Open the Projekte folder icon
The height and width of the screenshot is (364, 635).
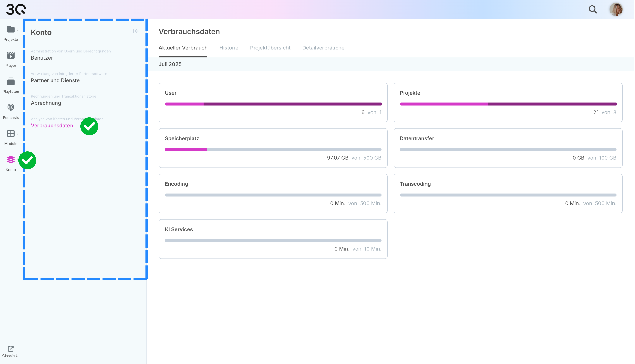(x=11, y=30)
